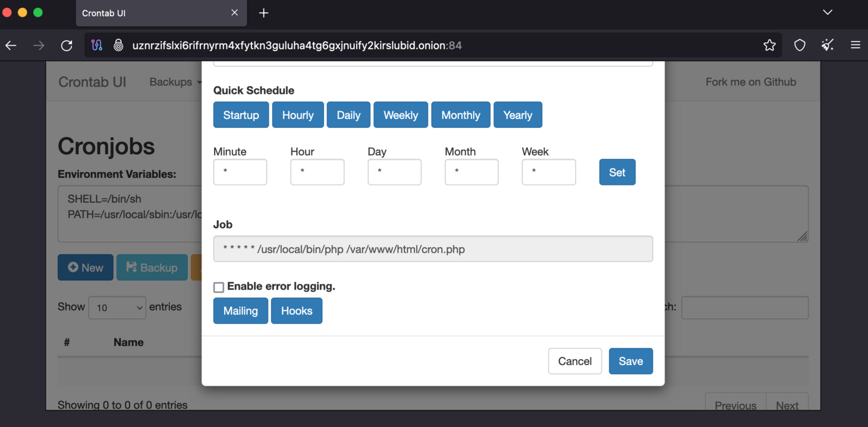Screen dimensions: 868x427
Task: Expand the tab list chevron
Action: pyautogui.click(x=828, y=12)
